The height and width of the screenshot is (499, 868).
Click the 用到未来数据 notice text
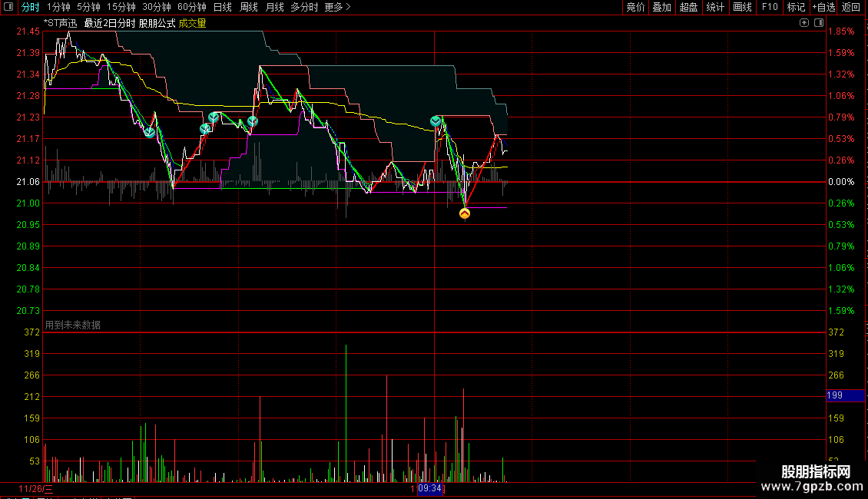click(x=72, y=326)
